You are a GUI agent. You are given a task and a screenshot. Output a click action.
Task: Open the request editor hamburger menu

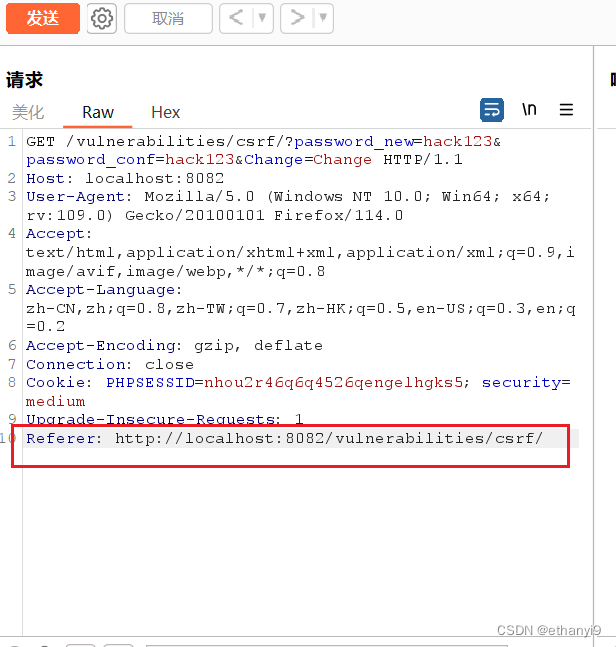tap(566, 110)
